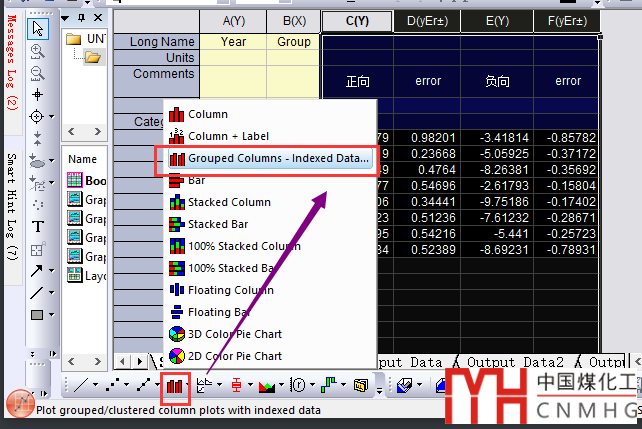Select column header F(yEr±)
The image size is (642, 429).
click(x=567, y=21)
